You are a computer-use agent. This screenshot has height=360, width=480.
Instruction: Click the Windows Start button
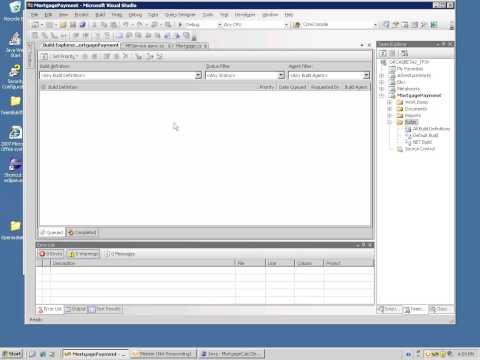tap(12, 354)
